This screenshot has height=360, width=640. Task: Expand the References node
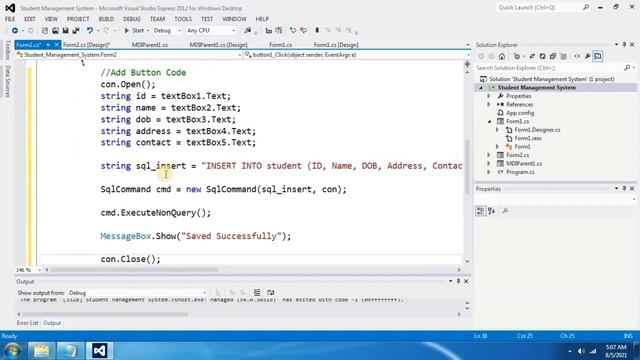click(489, 104)
